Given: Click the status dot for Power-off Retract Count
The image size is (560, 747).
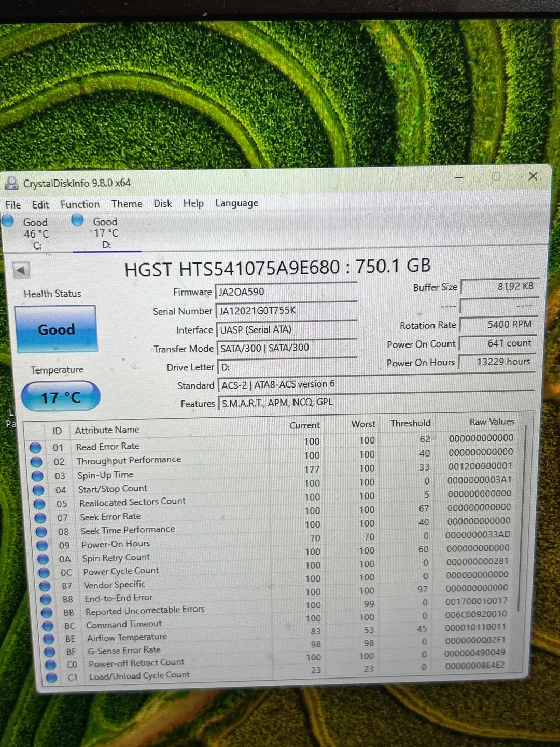Looking at the screenshot, I should [x=50, y=665].
